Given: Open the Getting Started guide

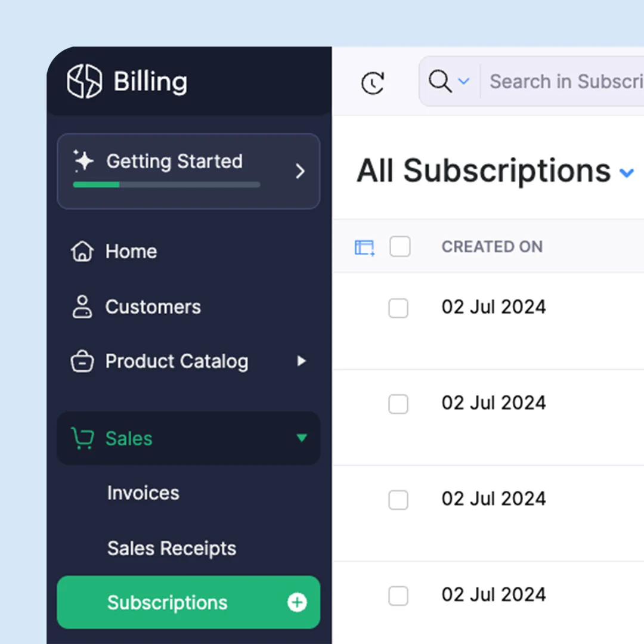Looking at the screenshot, I should pyautogui.click(x=174, y=161).
